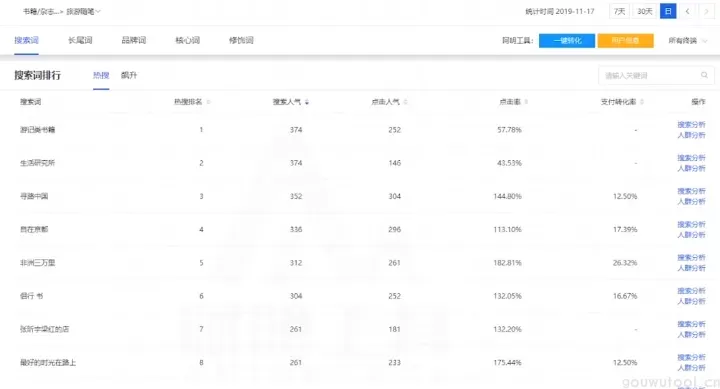Open the 所有终端 terminal dropdown
Screen dimensions: 720x389
pos(687,40)
